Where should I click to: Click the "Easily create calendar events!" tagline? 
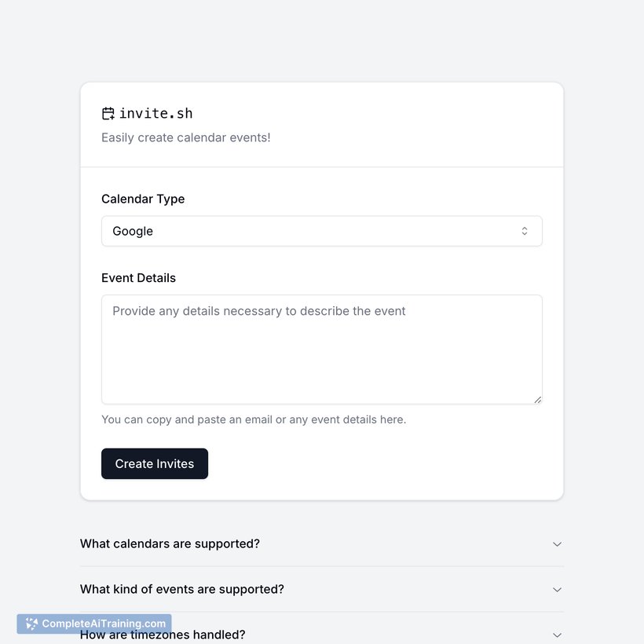coord(186,137)
